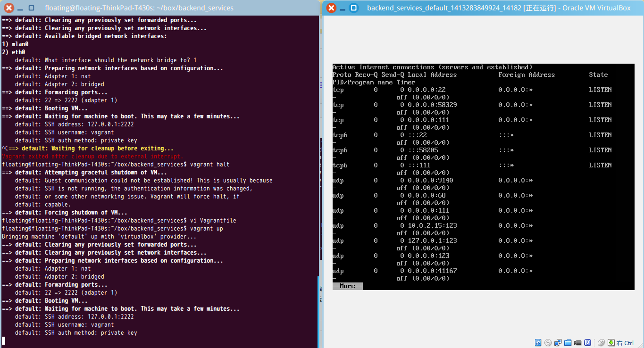The height and width of the screenshot is (348, 644).
Task: Toggle mouse integration indicator in VirtualBox
Action: point(601,342)
